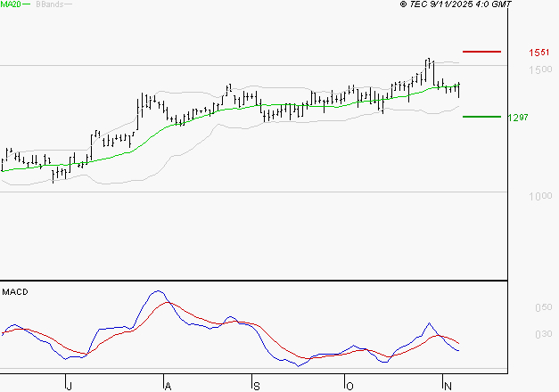The width and height of the screenshot is (559, 392).
Task: Click the J month marker on time axis
Action: click(70, 386)
